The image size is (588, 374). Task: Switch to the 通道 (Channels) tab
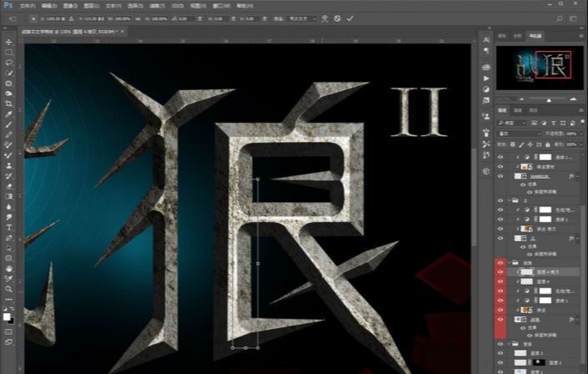coord(518,110)
